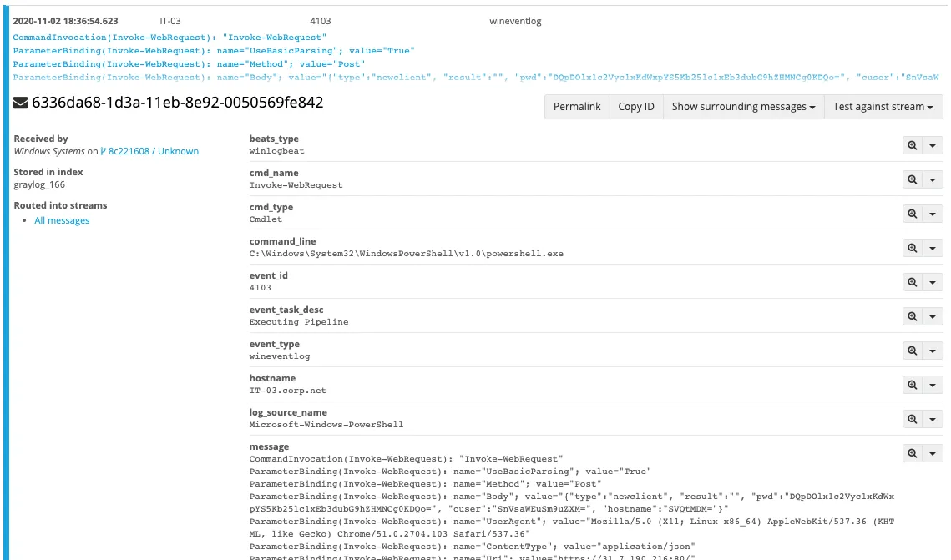This screenshot has height=560, width=951.
Task: Click the magnifier icon for event_type field
Action: point(913,351)
